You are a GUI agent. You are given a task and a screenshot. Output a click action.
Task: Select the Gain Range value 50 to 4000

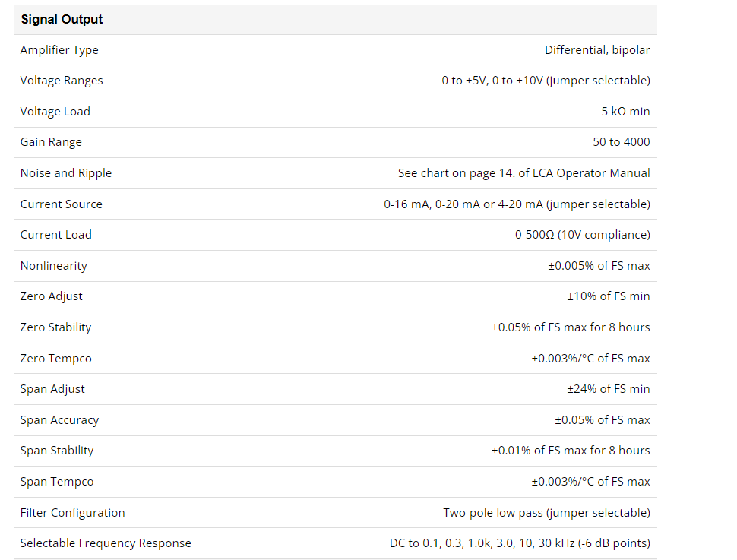coord(622,142)
